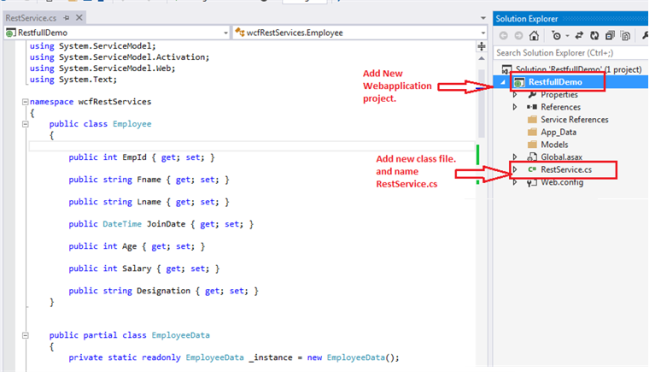Click the _instance field declaration line
Viewport: 650px width, 372px height.
point(234,357)
